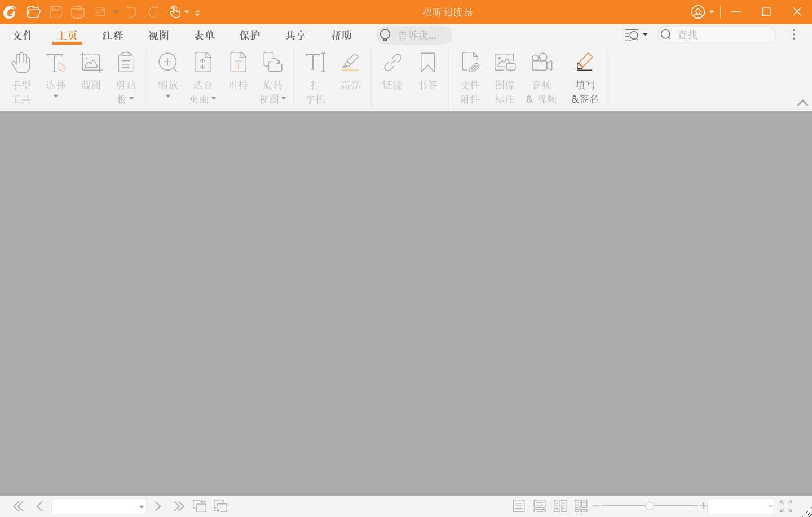
Task: Open the Clipboard tool (剪贴板)
Action: tap(126, 78)
